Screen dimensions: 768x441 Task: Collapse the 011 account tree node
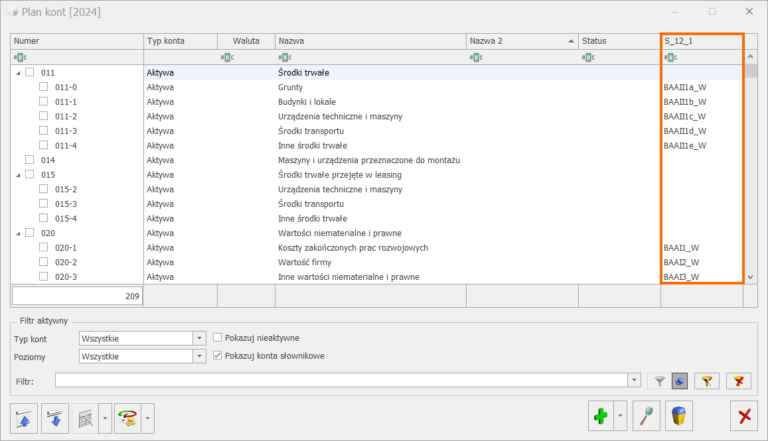pyautogui.click(x=17, y=73)
